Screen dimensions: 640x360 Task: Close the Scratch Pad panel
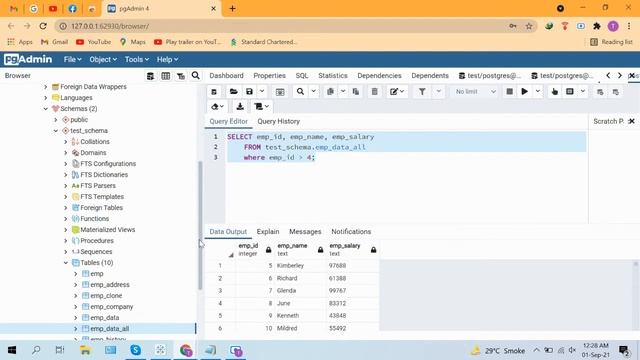click(631, 122)
